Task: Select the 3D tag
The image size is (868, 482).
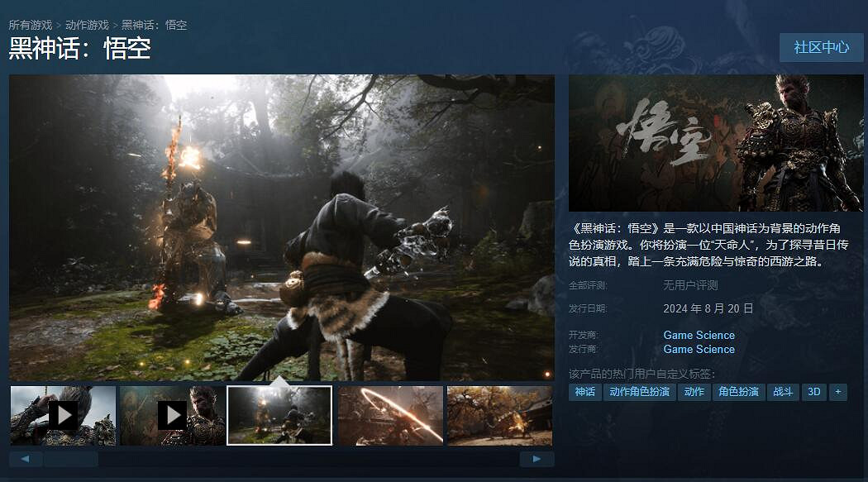Action: [x=813, y=392]
